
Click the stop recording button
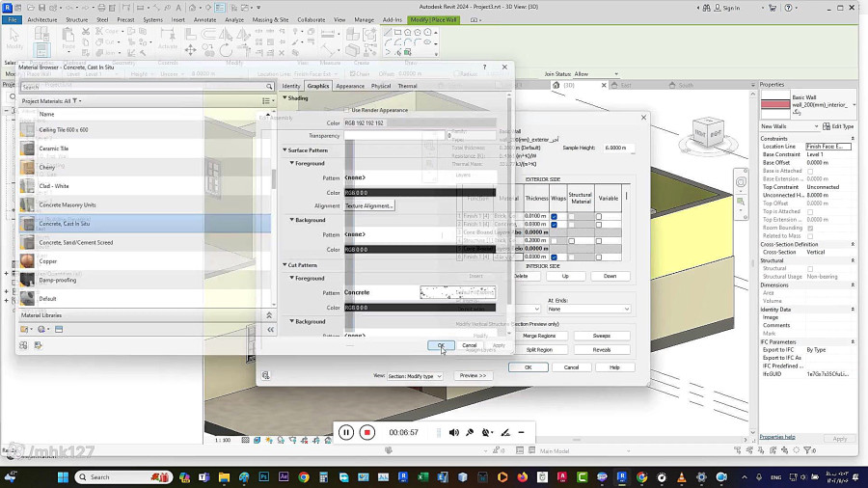367,432
